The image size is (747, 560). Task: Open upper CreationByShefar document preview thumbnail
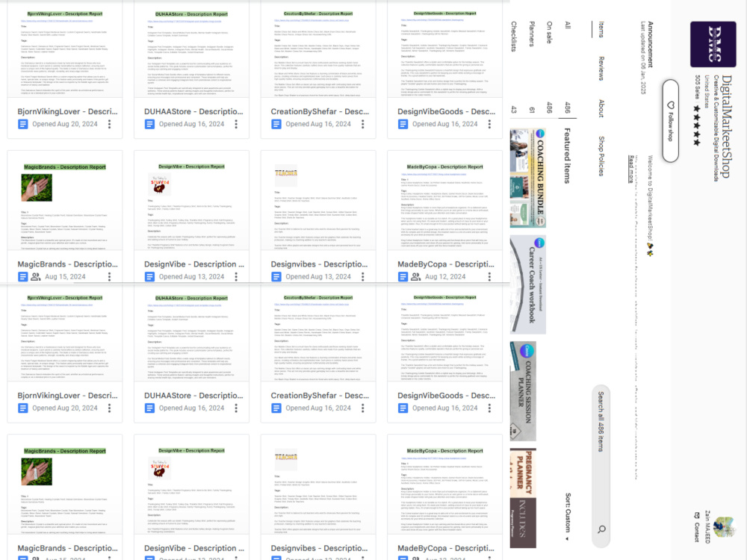tap(318, 51)
